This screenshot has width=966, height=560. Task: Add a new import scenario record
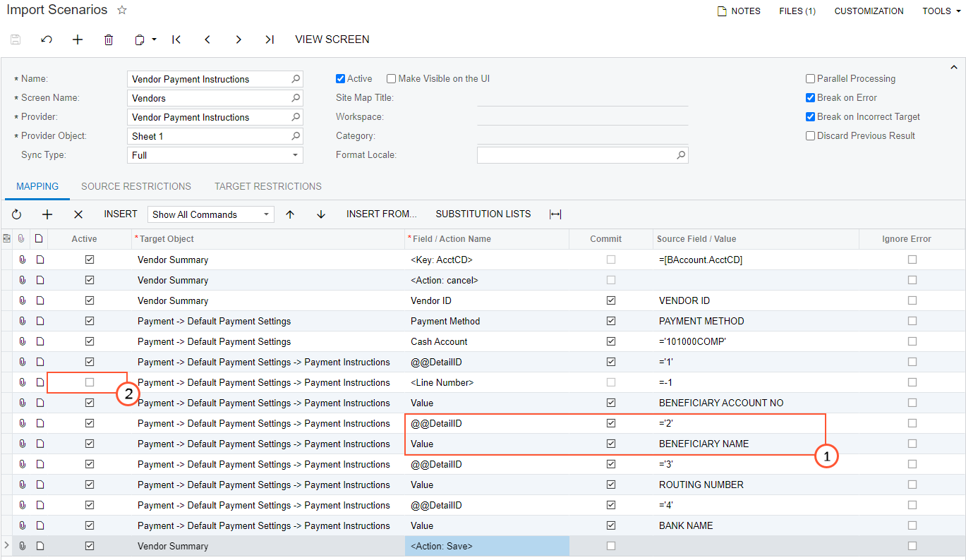(78, 39)
